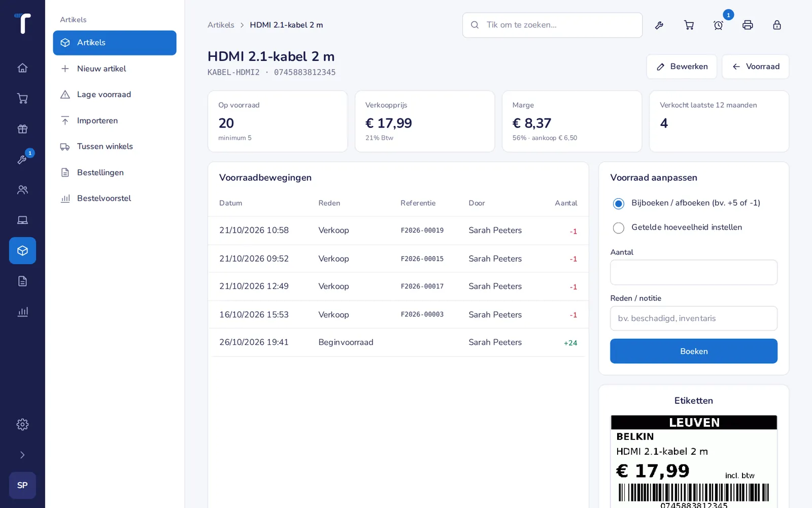
Task: Open the alarm reminders icon with badge
Action: click(718, 25)
